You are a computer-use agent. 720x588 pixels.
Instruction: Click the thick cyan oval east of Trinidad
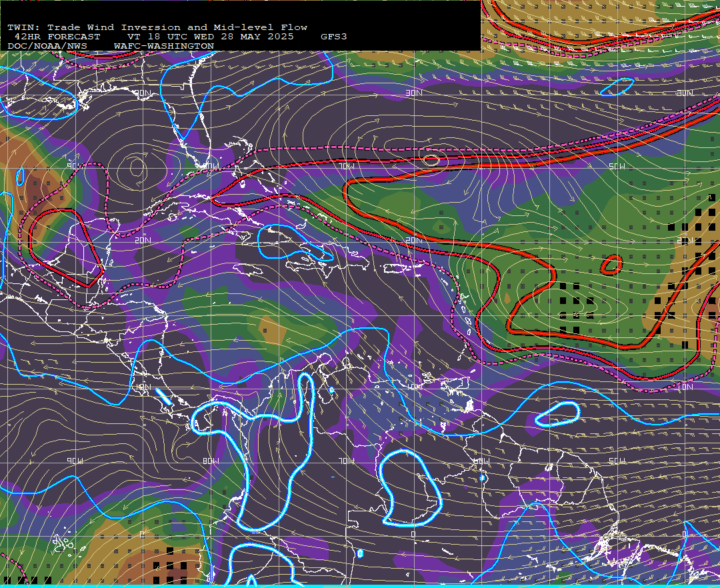(557, 415)
